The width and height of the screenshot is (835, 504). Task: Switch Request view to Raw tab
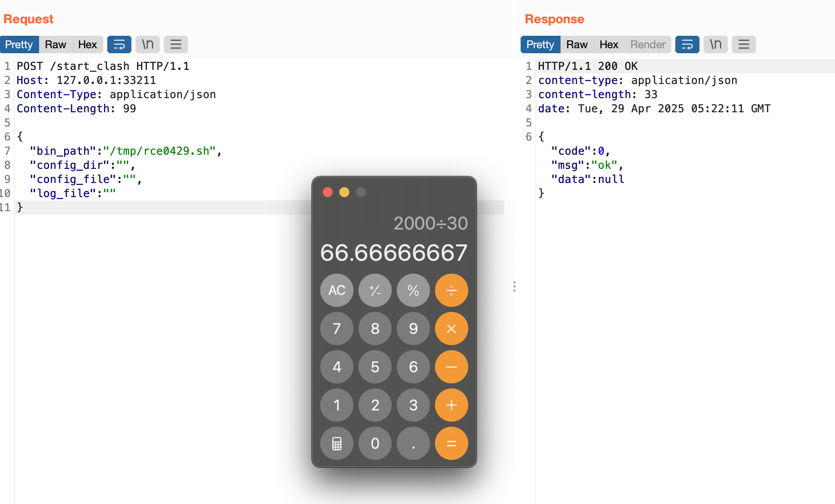[x=55, y=44]
